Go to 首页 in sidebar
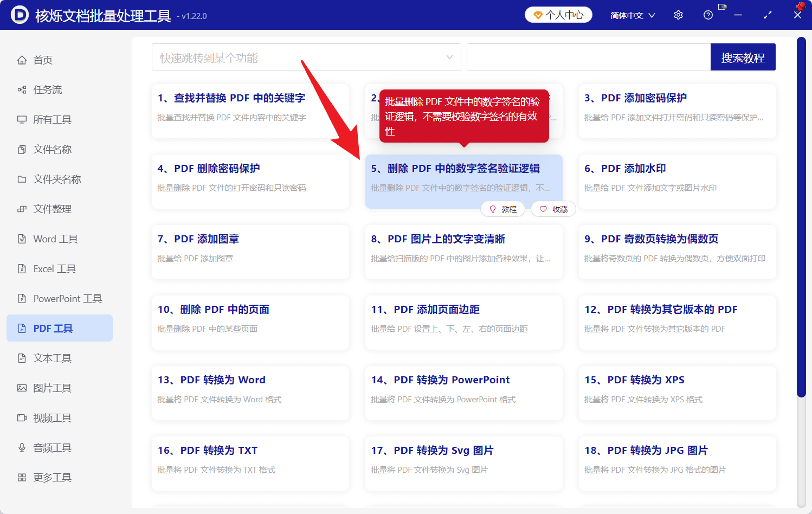Image resolution: width=812 pixels, height=514 pixels. [60, 60]
